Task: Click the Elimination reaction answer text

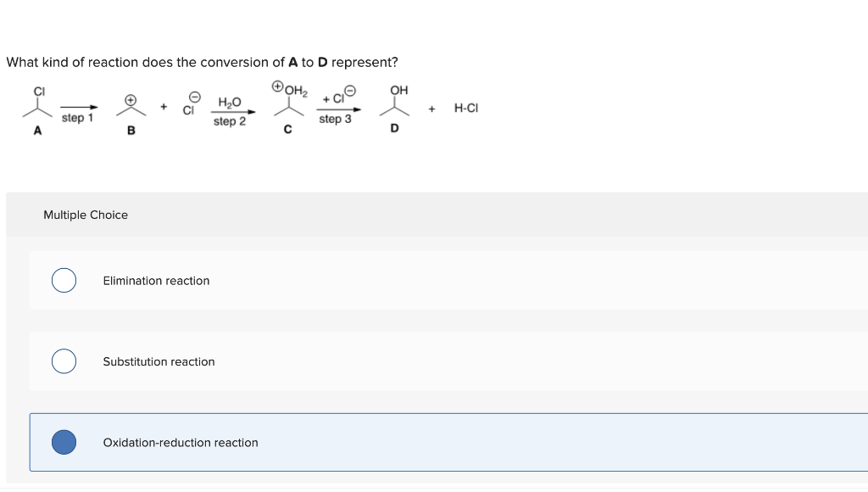Action: (155, 281)
